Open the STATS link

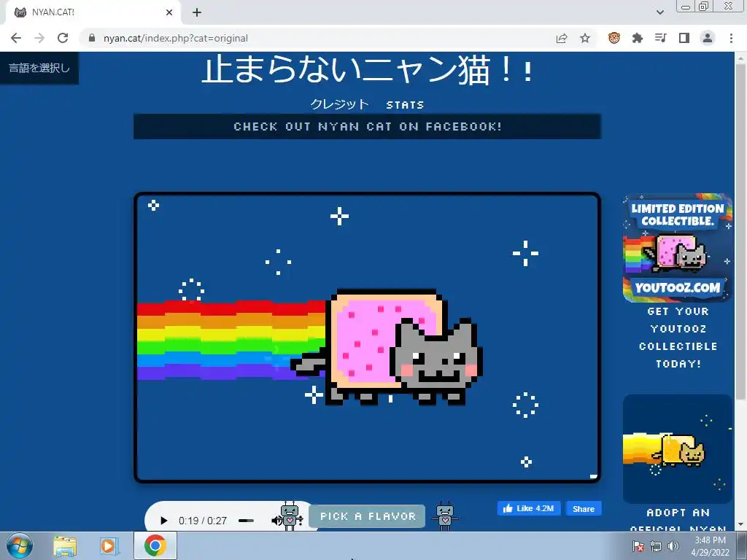405,105
